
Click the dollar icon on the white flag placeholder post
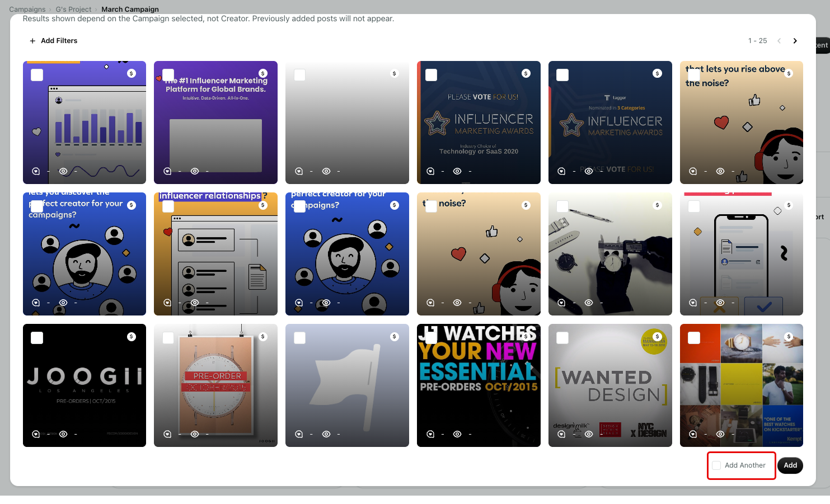(x=395, y=337)
